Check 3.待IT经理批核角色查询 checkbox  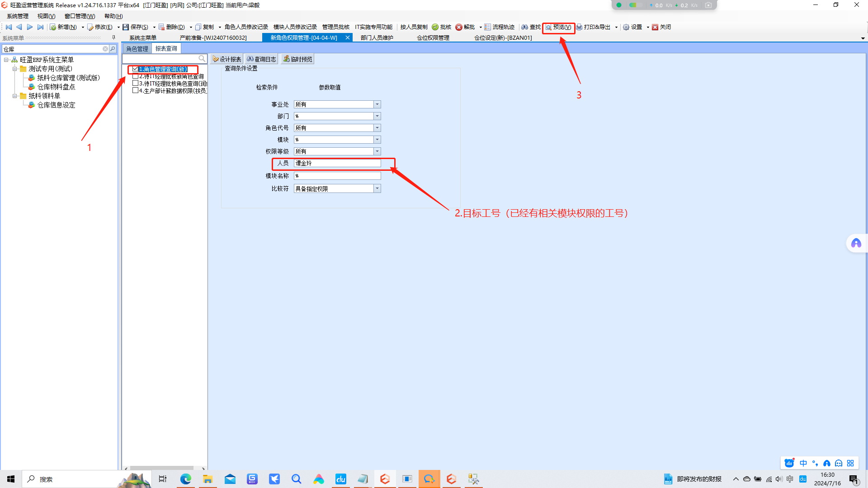click(x=135, y=83)
